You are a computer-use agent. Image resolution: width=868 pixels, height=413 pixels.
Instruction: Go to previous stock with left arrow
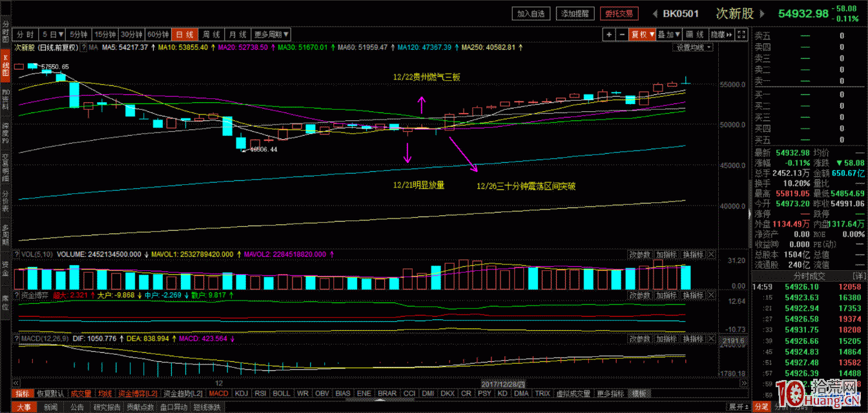click(654, 14)
